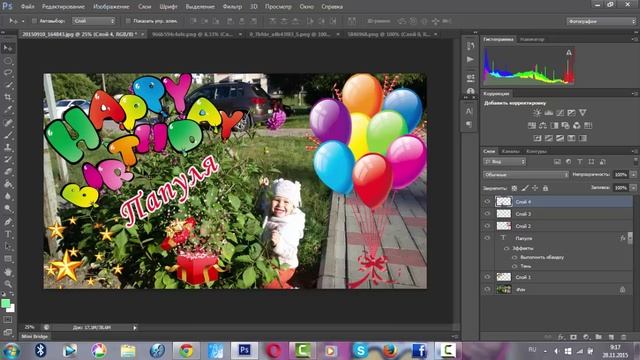Toggle the Показать упр. элем. checkbox
The width and height of the screenshot is (640, 360).
[x=128, y=21]
